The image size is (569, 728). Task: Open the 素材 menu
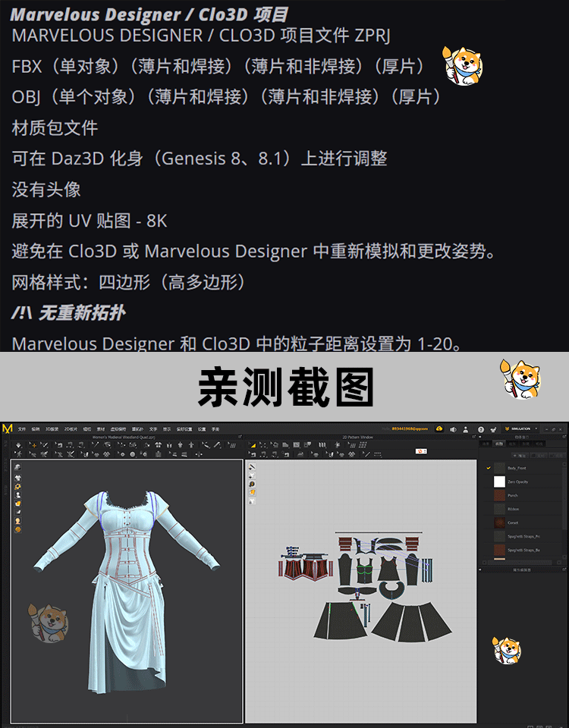pyautogui.click(x=100, y=429)
